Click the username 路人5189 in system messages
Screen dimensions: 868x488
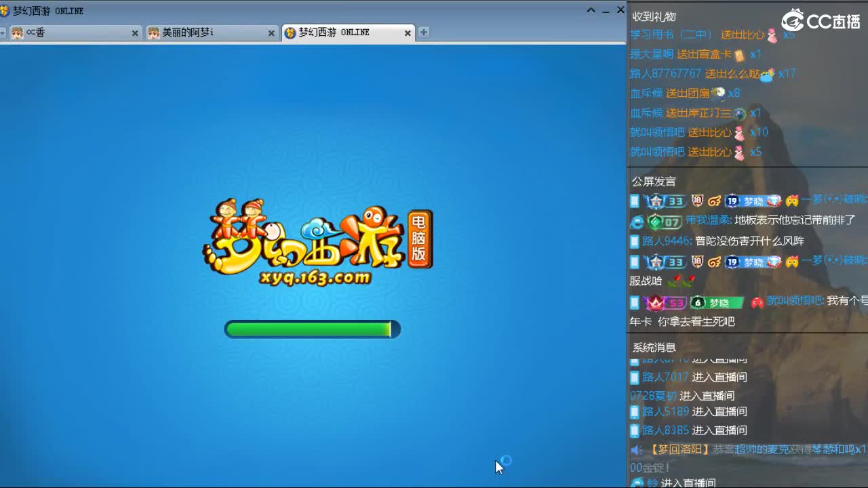click(x=665, y=411)
